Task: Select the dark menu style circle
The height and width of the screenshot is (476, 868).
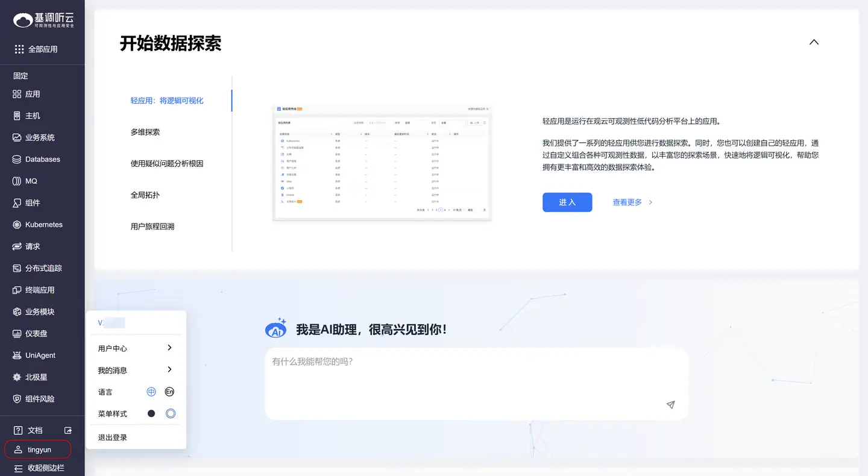Action: (x=151, y=413)
